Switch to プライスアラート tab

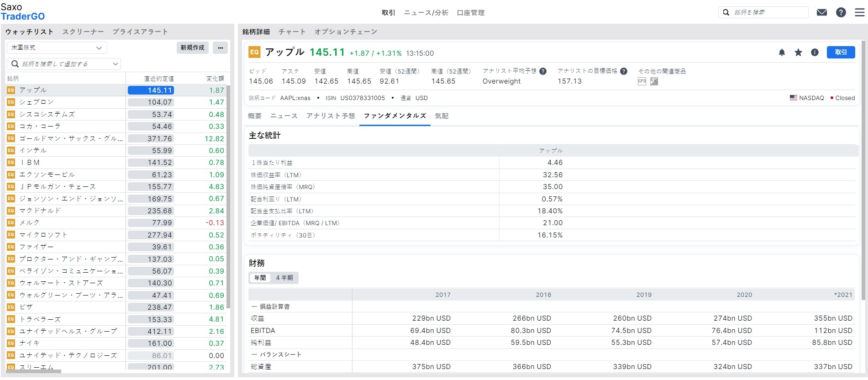click(x=140, y=32)
